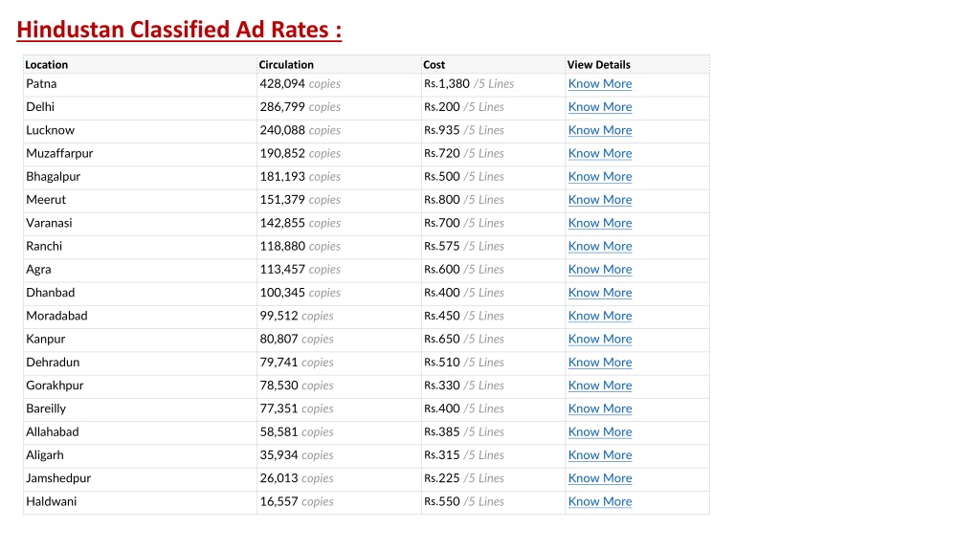
Task: Open Know More link for Bhagalpur
Action: click(599, 176)
